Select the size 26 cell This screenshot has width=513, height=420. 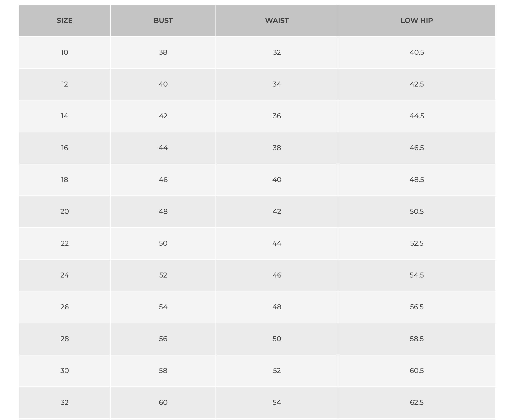tap(65, 307)
